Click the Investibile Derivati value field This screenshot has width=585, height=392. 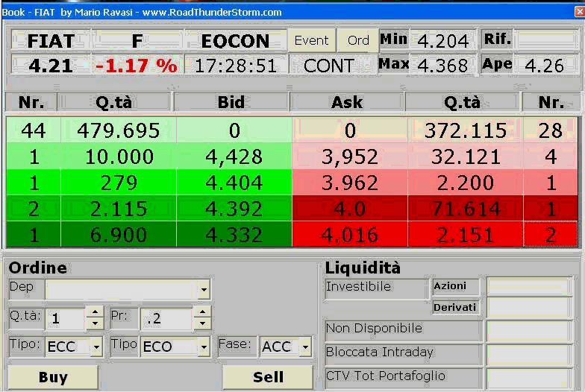tap(529, 308)
